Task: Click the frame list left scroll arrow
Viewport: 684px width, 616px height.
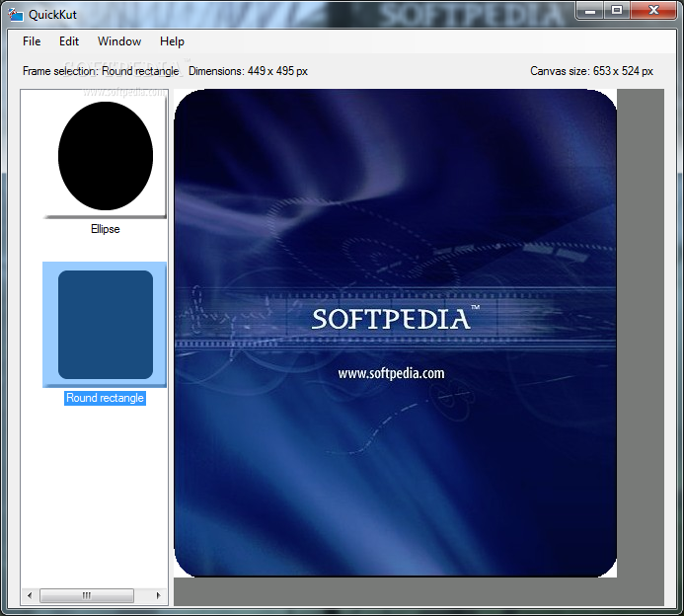Action: pyautogui.click(x=30, y=595)
